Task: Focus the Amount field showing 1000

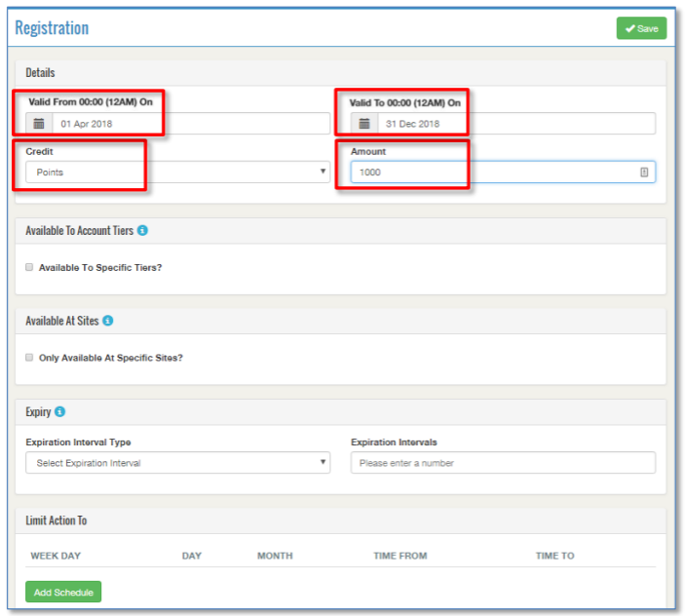Action: [x=492, y=173]
